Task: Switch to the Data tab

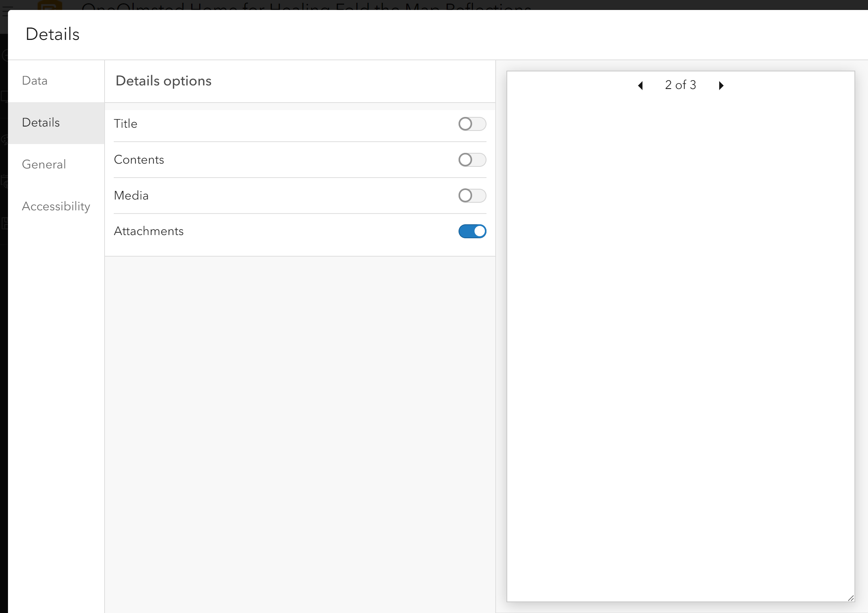Action: click(35, 81)
